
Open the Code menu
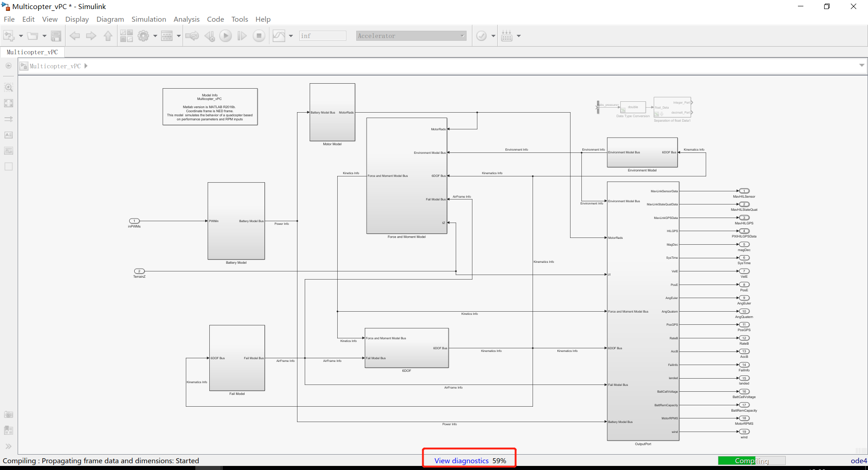215,19
